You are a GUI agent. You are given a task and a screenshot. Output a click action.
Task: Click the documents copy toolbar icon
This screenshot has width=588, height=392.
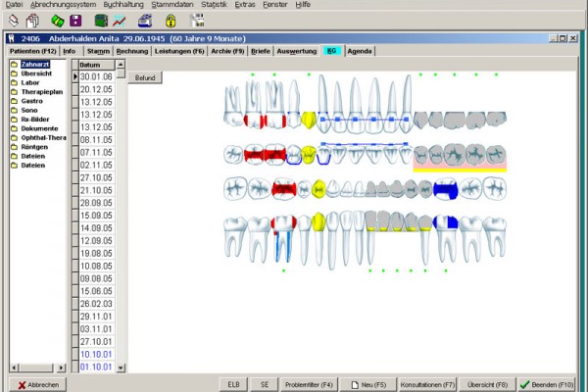tap(31, 20)
